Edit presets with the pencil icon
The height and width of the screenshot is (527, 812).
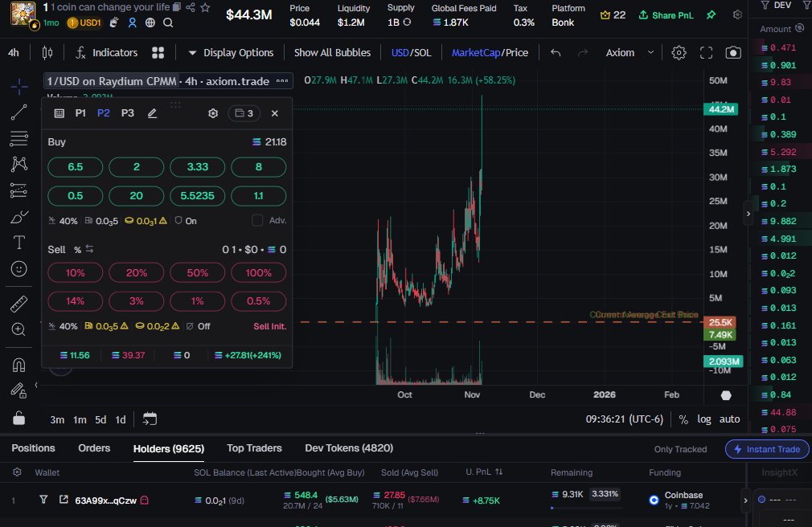(152, 113)
